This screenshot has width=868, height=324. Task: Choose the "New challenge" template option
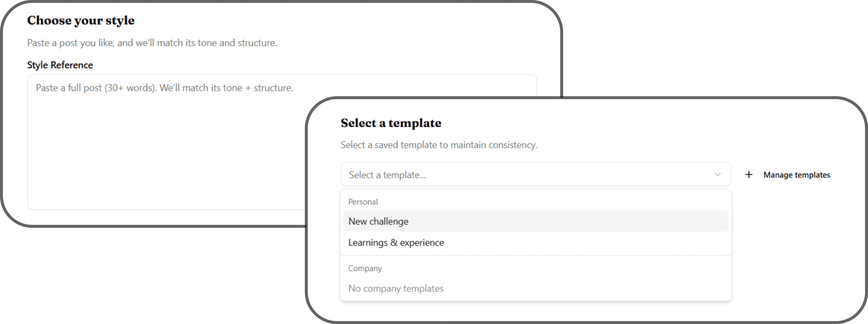[378, 221]
